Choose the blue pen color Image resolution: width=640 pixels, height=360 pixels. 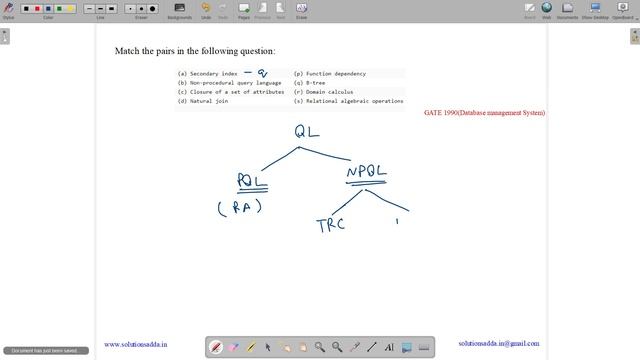[48, 9]
